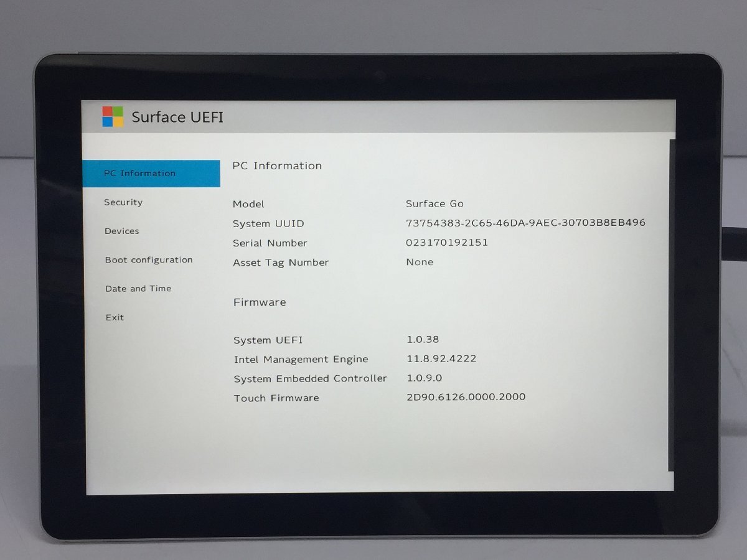Select version 11.8.92.4222
This screenshot has width=747, height=560.
coord(441,358)
